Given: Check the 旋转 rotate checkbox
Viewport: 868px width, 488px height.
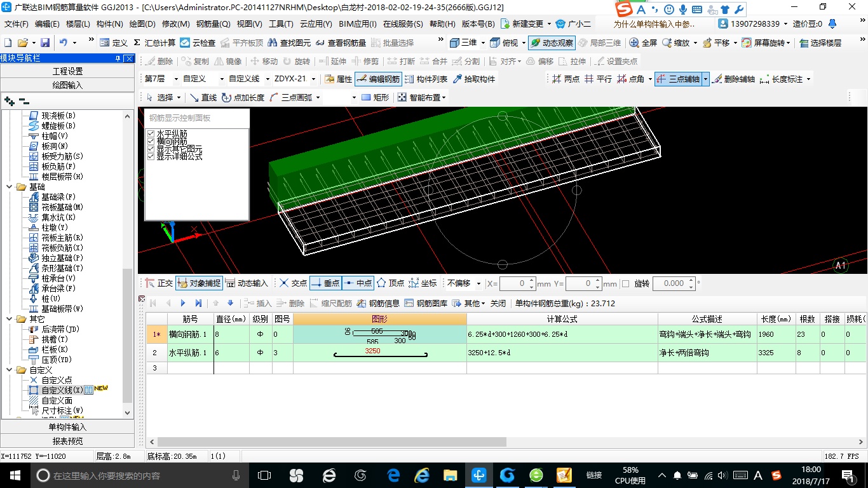Looking at the screenshot, I should point(625,283).
